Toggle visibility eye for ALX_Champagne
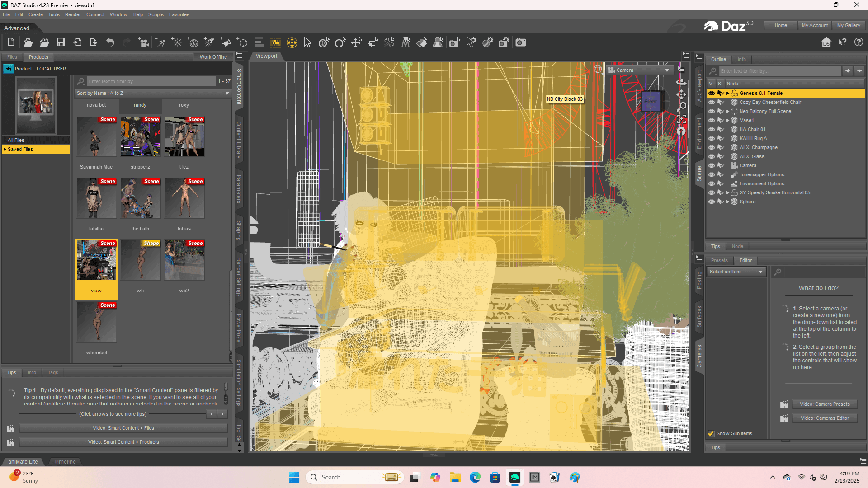Image resolution: width=868 pixels, height=488 pixels. coord(712,147)
